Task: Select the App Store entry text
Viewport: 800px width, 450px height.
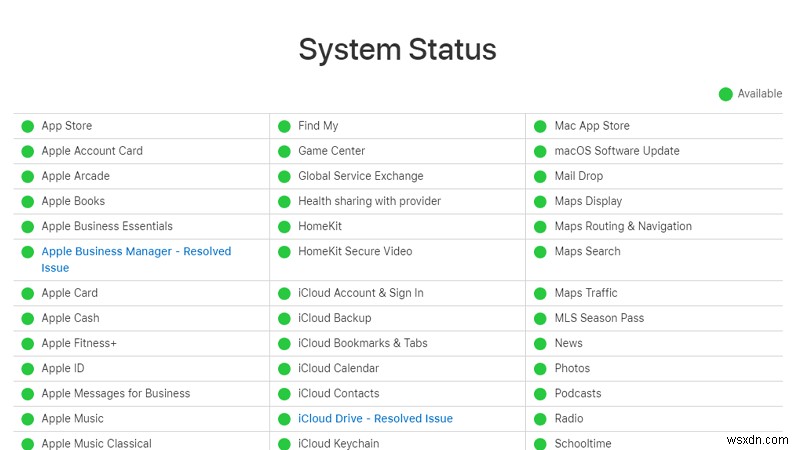Action: click(x=67, y=126)
